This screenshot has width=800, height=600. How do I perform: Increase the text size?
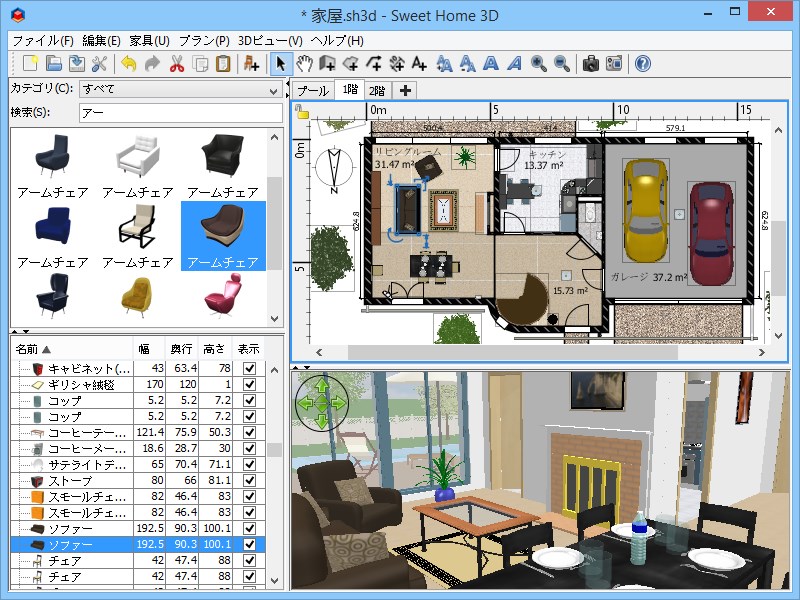[444, 64]
